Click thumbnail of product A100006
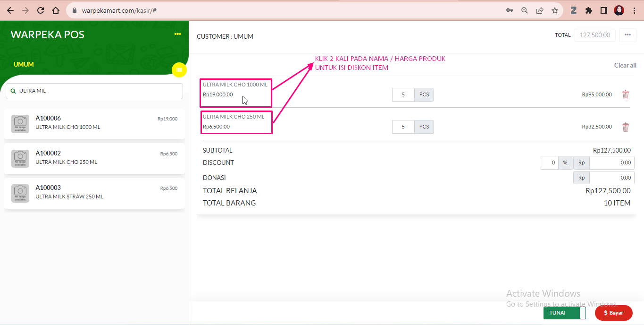The width and height of the screenshot is (644, 325). (20, 124)
